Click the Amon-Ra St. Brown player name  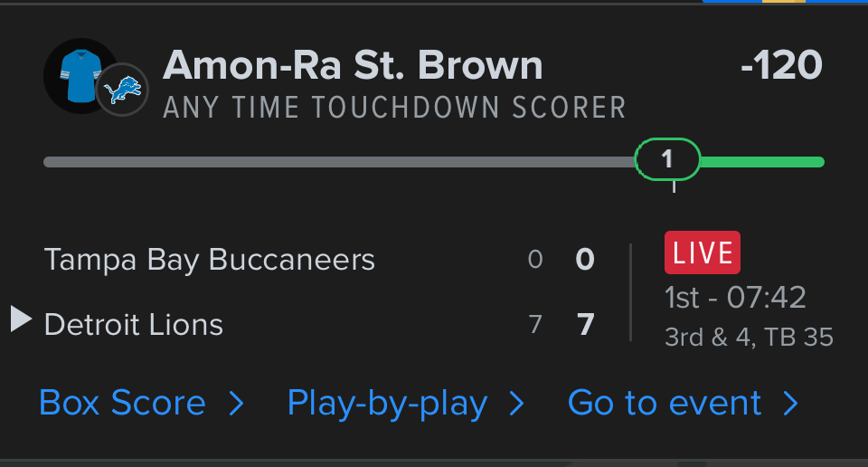[x=353, y=65]
